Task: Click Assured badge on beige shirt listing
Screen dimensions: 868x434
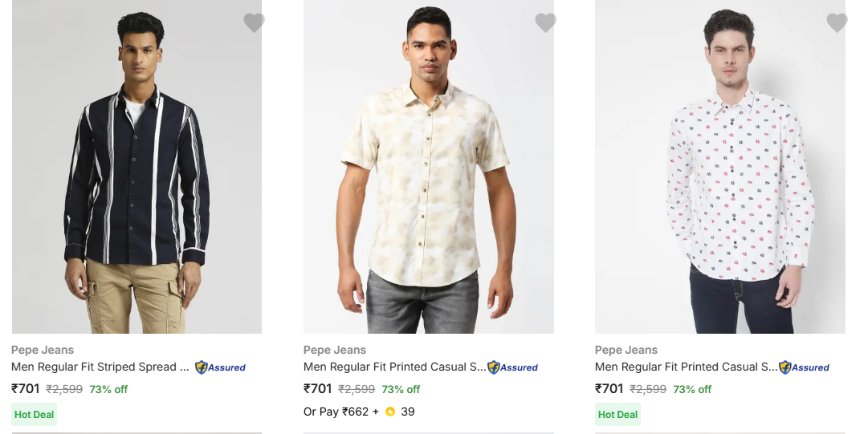Action: pos(513,367)
